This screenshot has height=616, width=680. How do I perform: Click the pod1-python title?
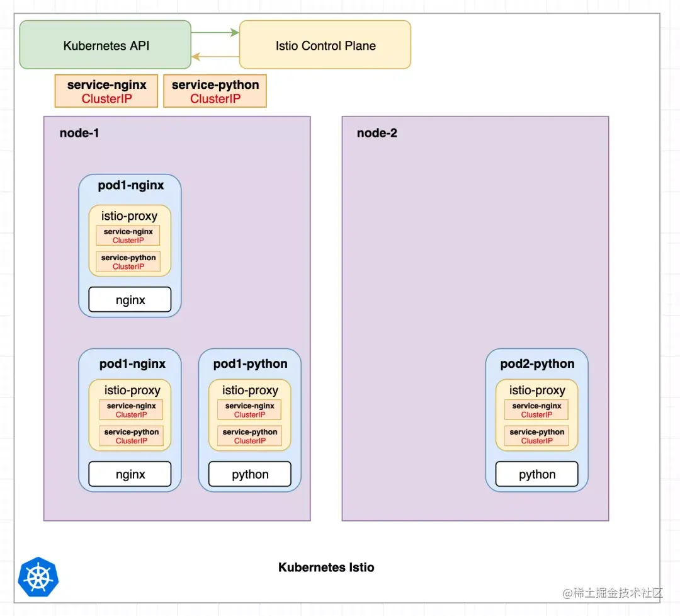250,363
